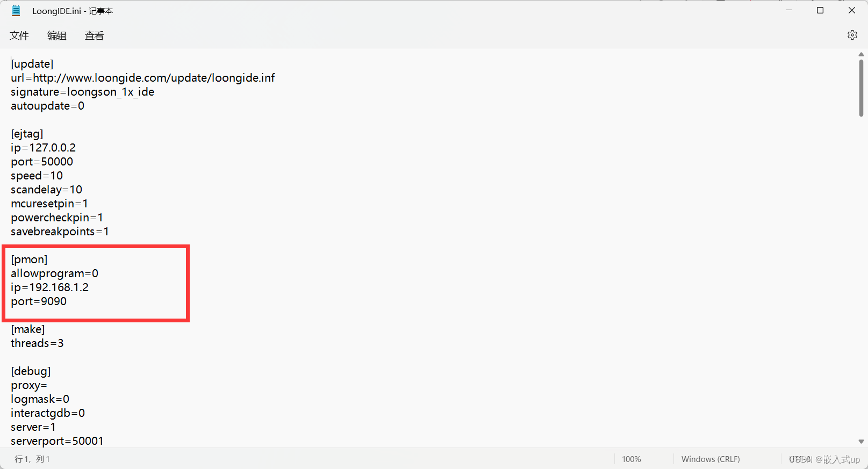
Task: Click the mcuresetpin=1 line
Action: point(49,204)
